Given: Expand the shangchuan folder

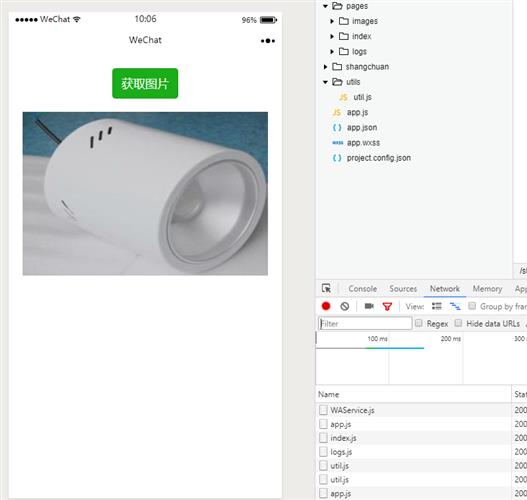Looking at the screenshot, I should tap(325, 67).
